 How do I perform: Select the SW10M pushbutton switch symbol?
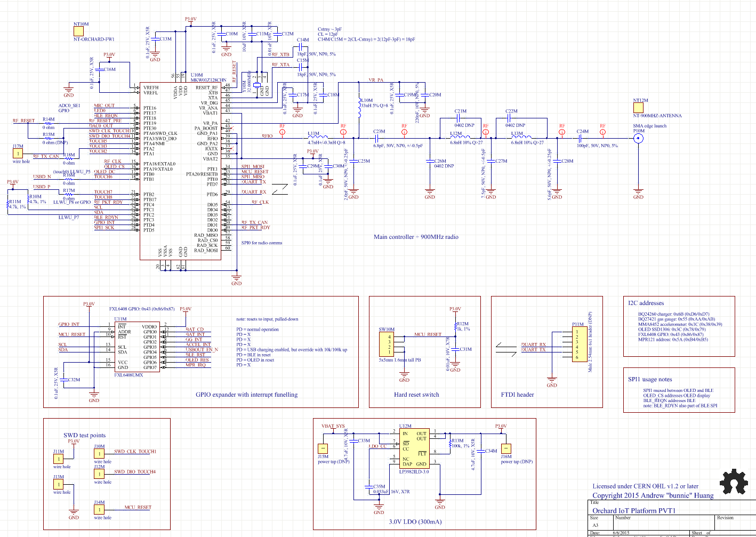(x=387, y=344)
